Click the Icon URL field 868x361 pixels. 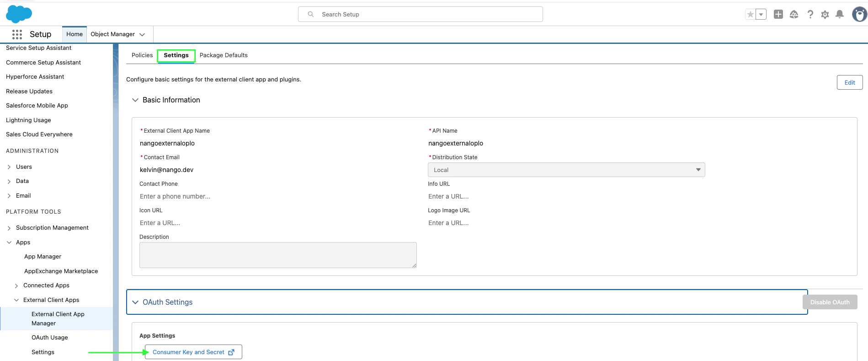coord(277,223)
